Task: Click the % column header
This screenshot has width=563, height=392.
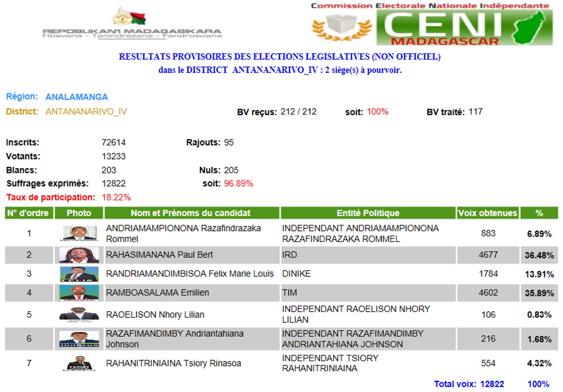Action: tap(539, 213)
